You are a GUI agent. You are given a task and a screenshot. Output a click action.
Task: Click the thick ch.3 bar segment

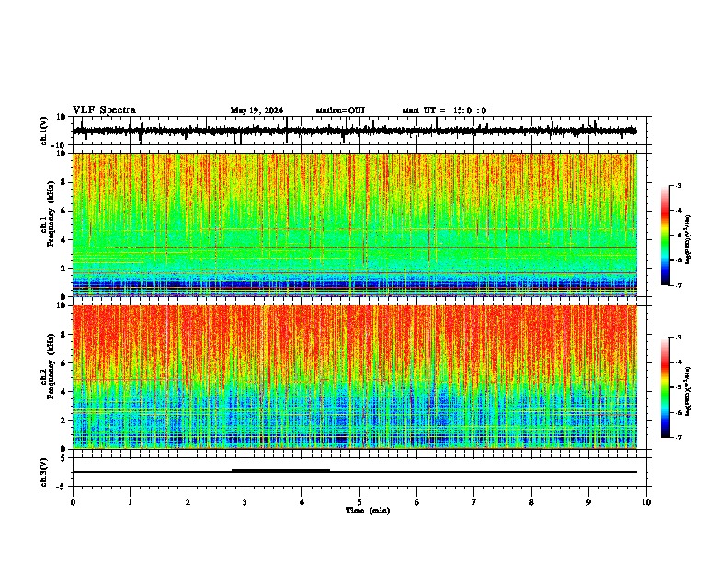[281, 471]
